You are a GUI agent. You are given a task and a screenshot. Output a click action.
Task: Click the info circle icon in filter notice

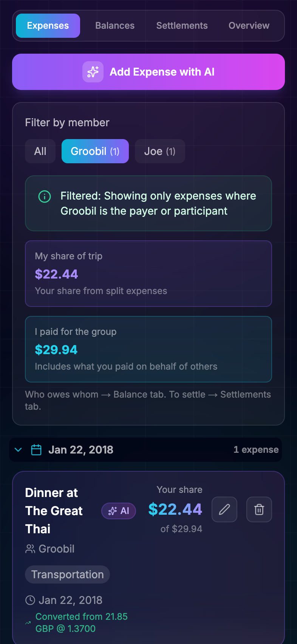pos(45,197)
